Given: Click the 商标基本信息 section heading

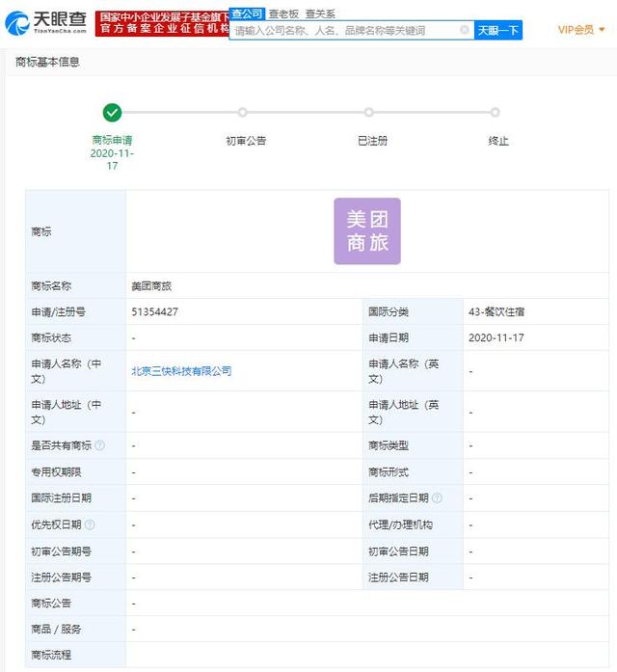Looking at the screenshot, I should coord(47,62).
